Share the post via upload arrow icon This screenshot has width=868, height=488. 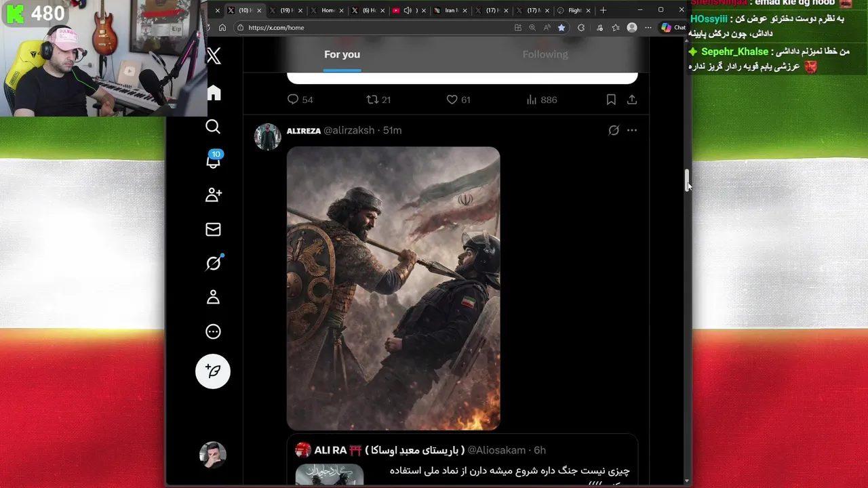(x=632, y=100)
